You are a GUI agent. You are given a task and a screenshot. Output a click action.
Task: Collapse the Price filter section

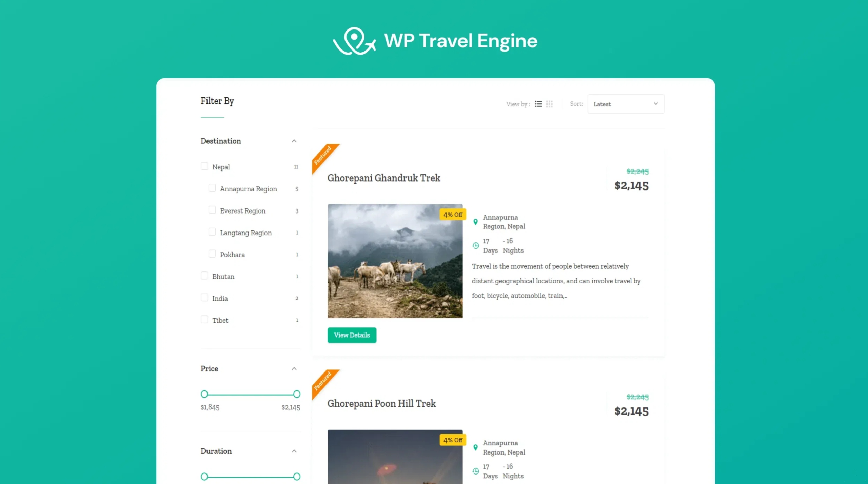pos(294,369)
